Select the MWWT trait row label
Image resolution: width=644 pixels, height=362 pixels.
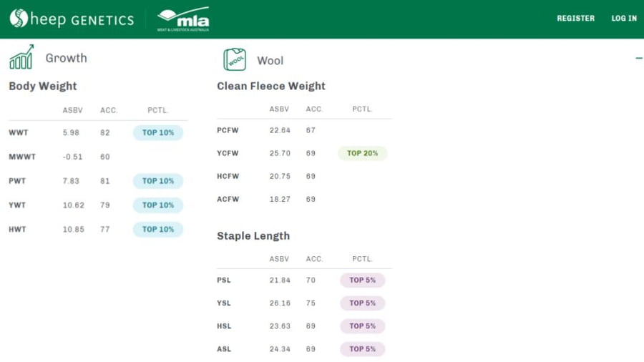[22, 157]
